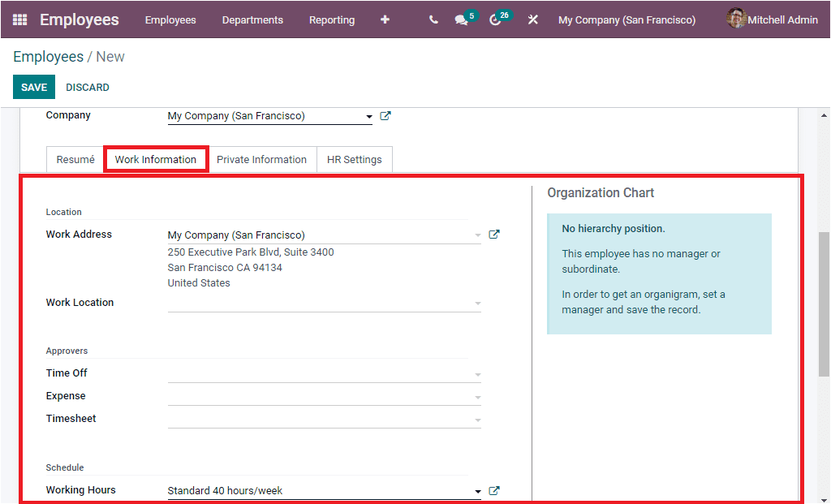The height and width of the screenshot is (504, 831).
Task: Open Work Address via external link icon
Action: (x=493, y=235)
